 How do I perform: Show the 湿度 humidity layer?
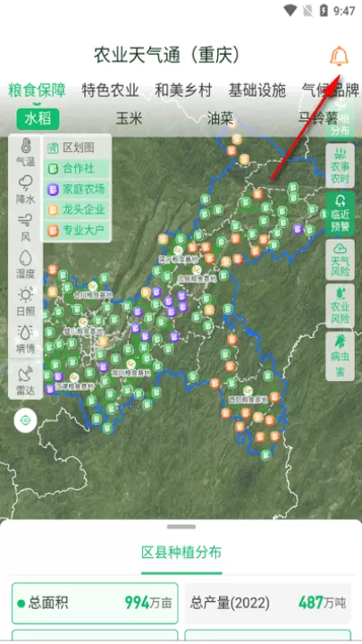pyautogui.click(x=25, y=265)
